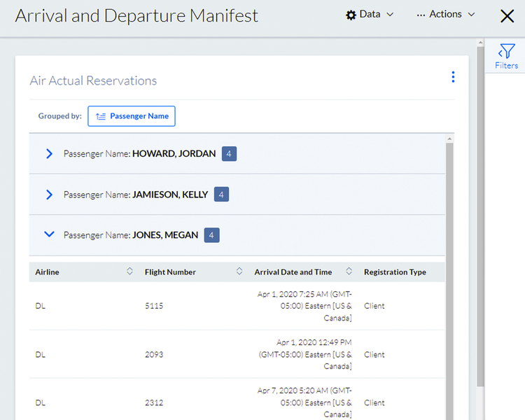Open the Actions dropdown menu

(x=446, y=15)
